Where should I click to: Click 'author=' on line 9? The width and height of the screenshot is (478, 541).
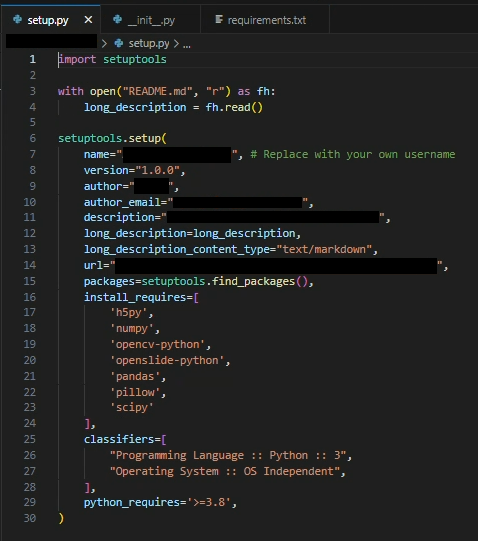pyautogui.click(x=106, y=186)
